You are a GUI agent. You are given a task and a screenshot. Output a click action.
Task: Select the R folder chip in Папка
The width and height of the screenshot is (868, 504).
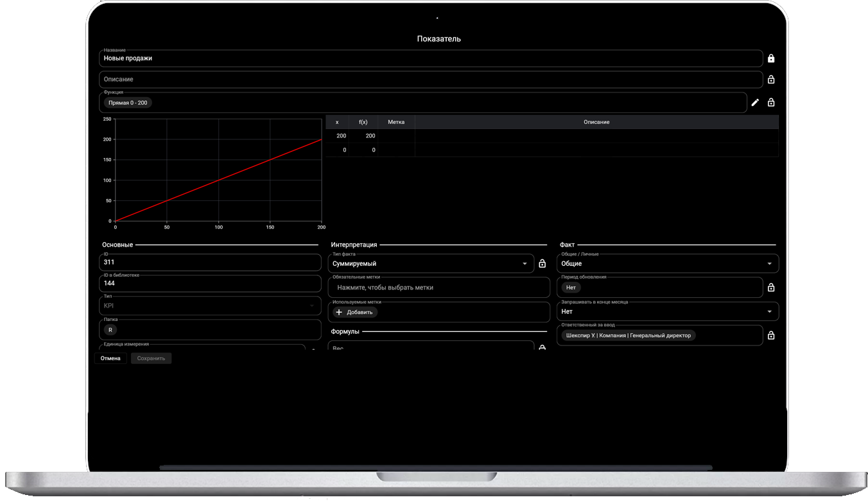point(110,330)
